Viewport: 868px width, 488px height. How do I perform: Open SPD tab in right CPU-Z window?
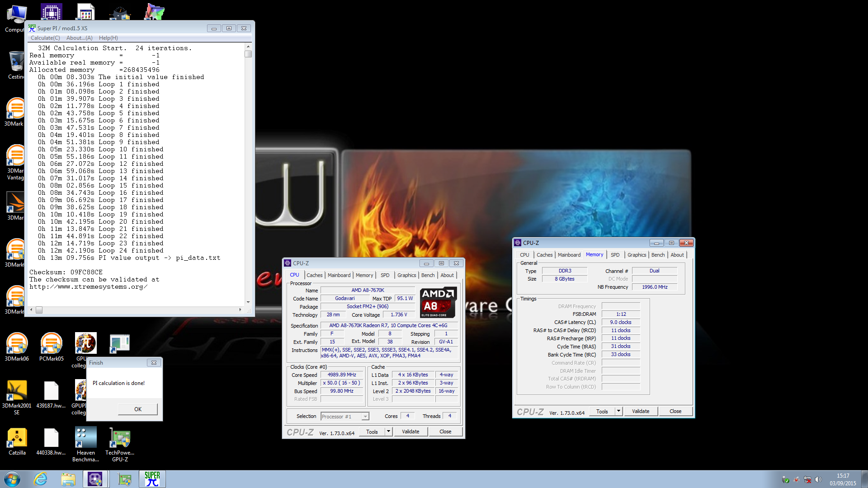point(615,255)
